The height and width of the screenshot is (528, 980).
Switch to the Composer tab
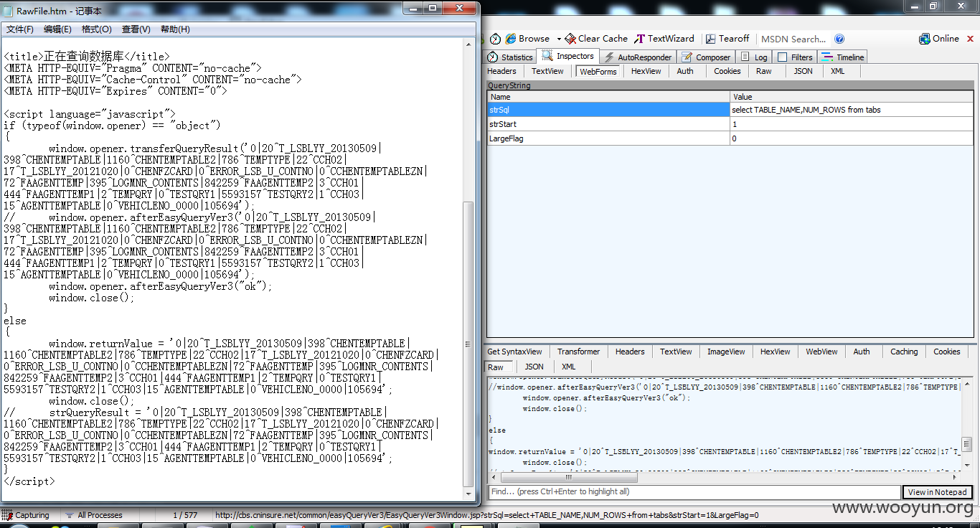[706, 57]
